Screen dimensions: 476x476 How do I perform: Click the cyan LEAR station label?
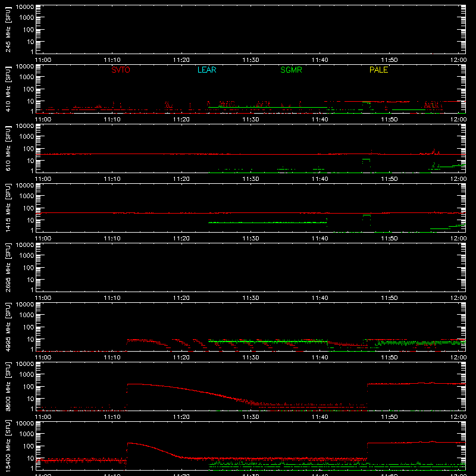click(206, 70)
